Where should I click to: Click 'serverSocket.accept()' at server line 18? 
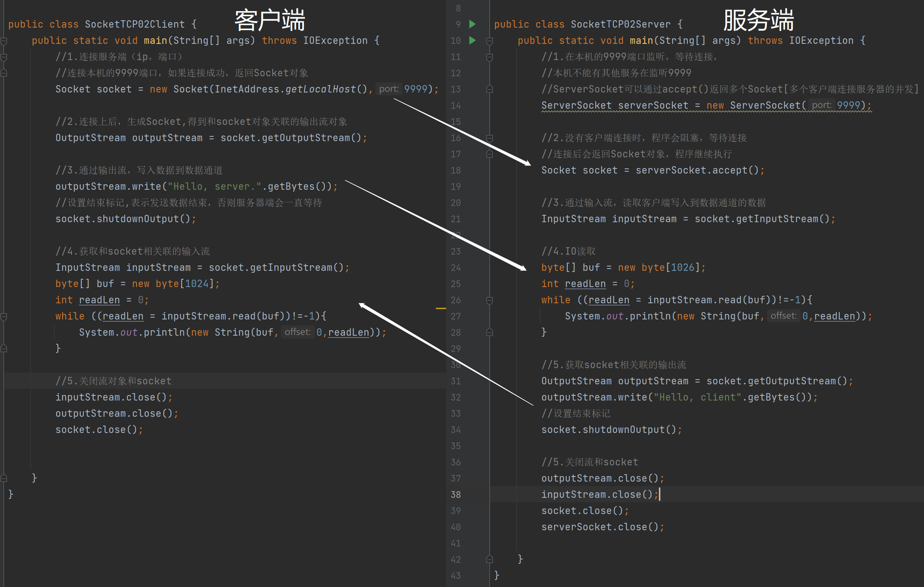[697, 170]
